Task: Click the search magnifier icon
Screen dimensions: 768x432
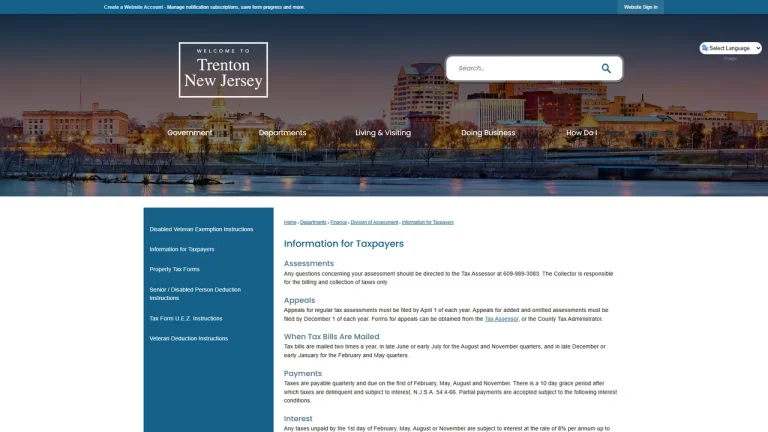Action: point(606,68)
